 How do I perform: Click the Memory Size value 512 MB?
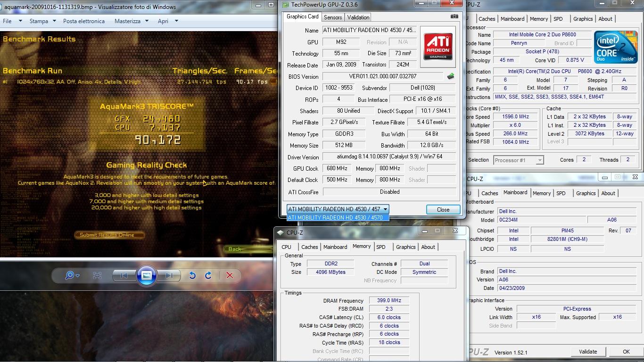coord(344,145)
